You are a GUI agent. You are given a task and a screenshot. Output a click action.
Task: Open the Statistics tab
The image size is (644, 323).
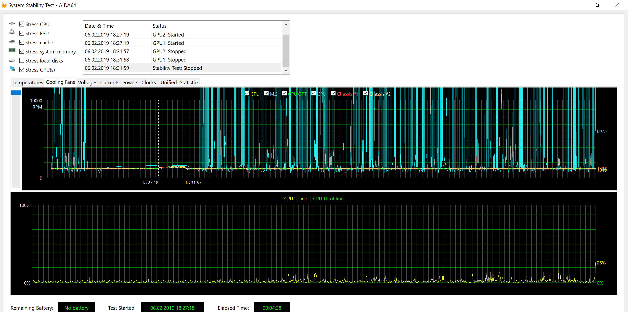pos(189,82)
